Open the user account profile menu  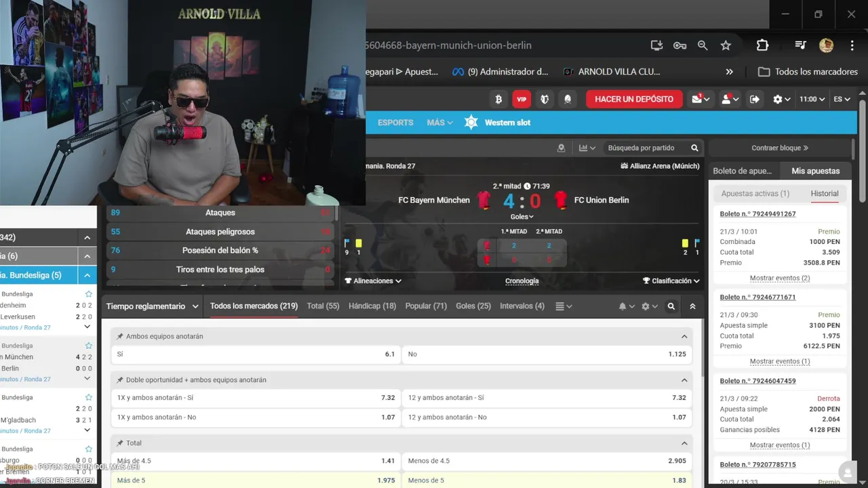730,99
